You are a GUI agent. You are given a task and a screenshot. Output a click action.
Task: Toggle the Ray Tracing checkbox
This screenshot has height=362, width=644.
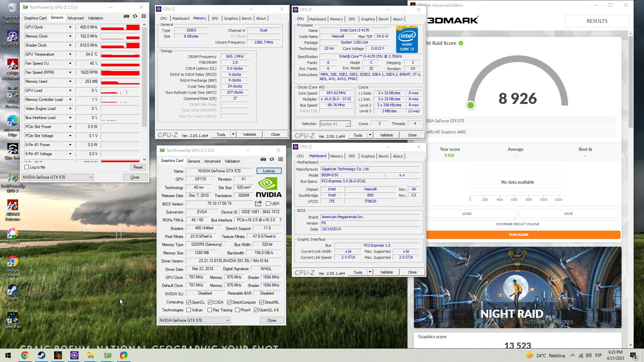210,310
